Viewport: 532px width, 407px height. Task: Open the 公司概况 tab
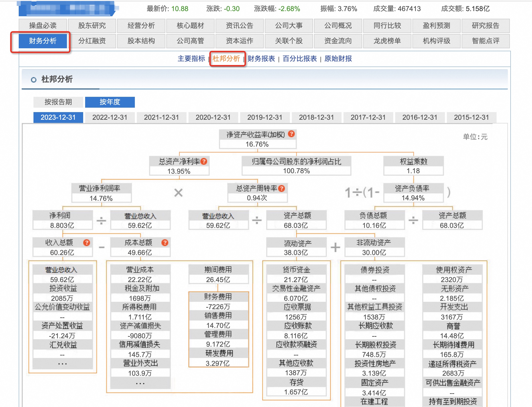[338, 26]
